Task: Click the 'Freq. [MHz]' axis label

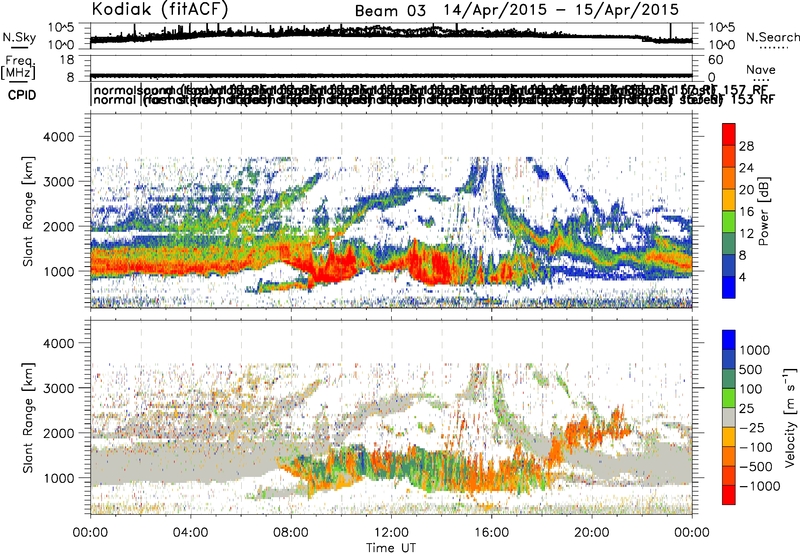Action: tap(18, 66)
